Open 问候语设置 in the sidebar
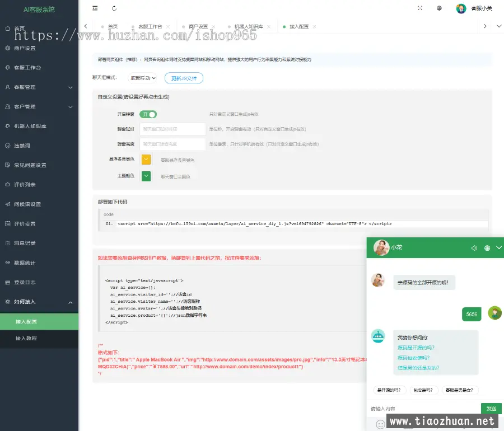Screen dimensions: 504x431 [39, 204]
